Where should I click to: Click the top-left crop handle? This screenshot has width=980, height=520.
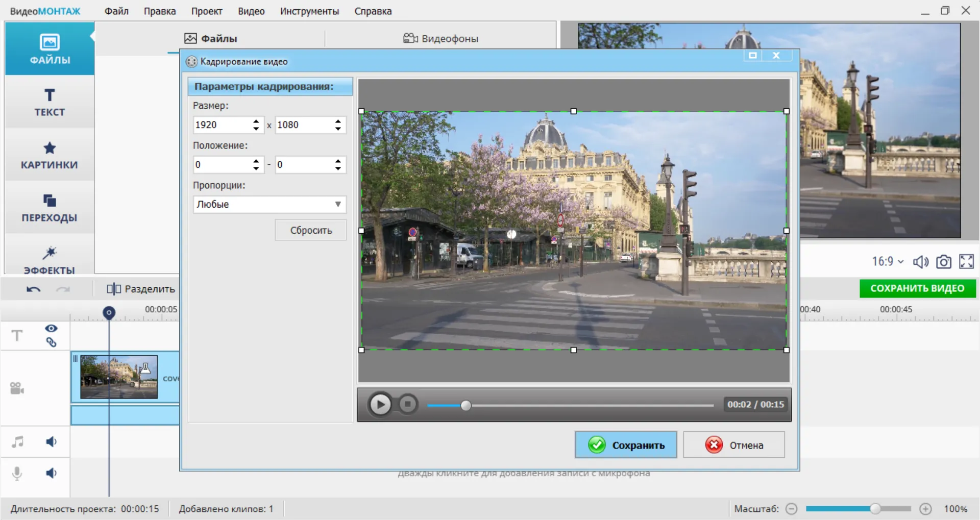point(361,111)
